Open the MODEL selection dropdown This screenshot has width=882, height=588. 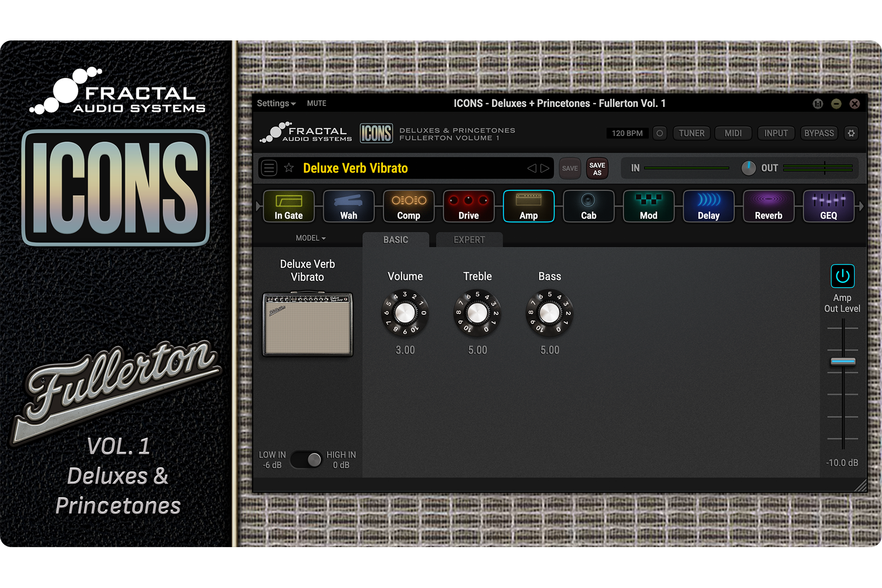pos(311,238)
